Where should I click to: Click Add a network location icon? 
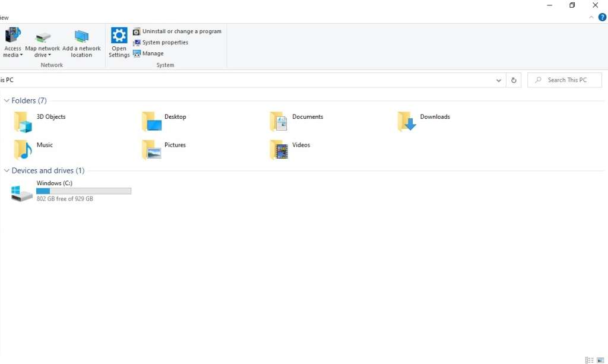tap(81, 37)
